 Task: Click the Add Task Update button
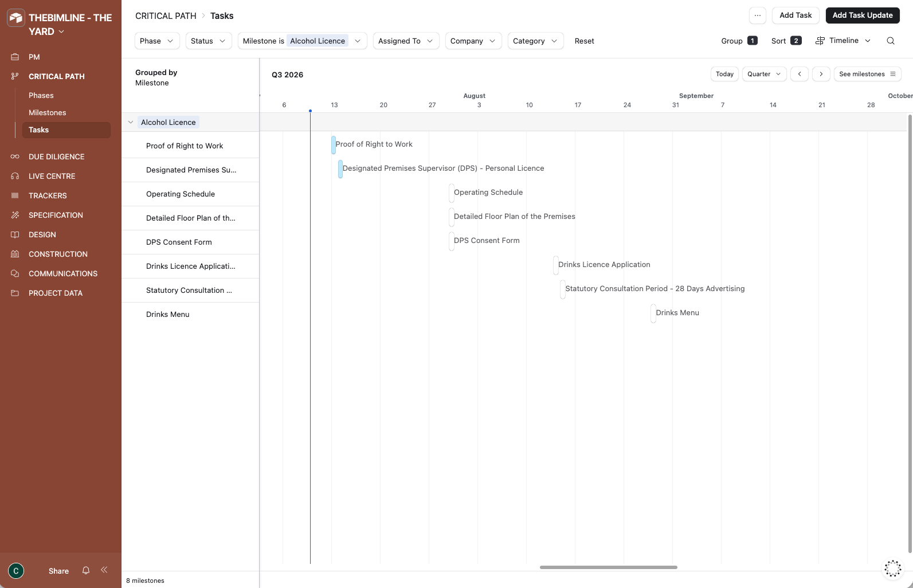coord(863,15)
